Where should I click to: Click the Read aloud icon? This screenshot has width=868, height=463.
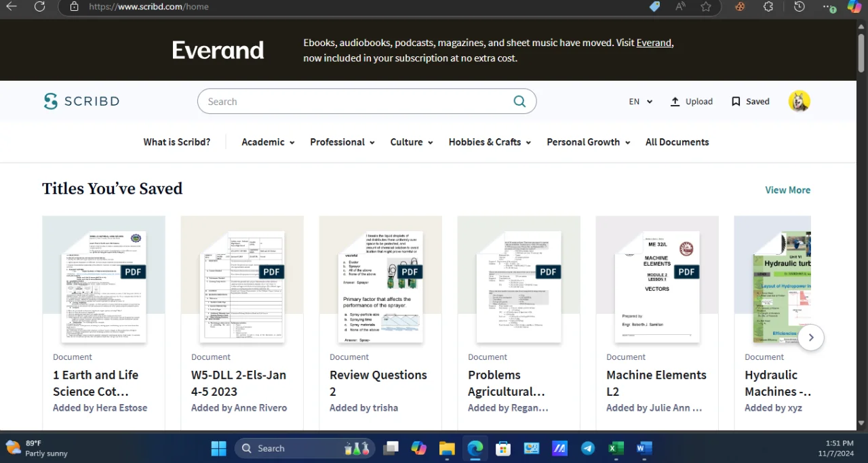(680, 6)
